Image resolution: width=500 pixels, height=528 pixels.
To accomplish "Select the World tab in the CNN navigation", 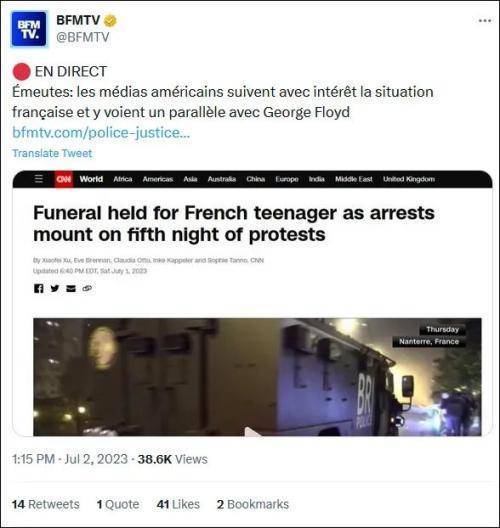I will pyautogui.click(x=91, y=179).
